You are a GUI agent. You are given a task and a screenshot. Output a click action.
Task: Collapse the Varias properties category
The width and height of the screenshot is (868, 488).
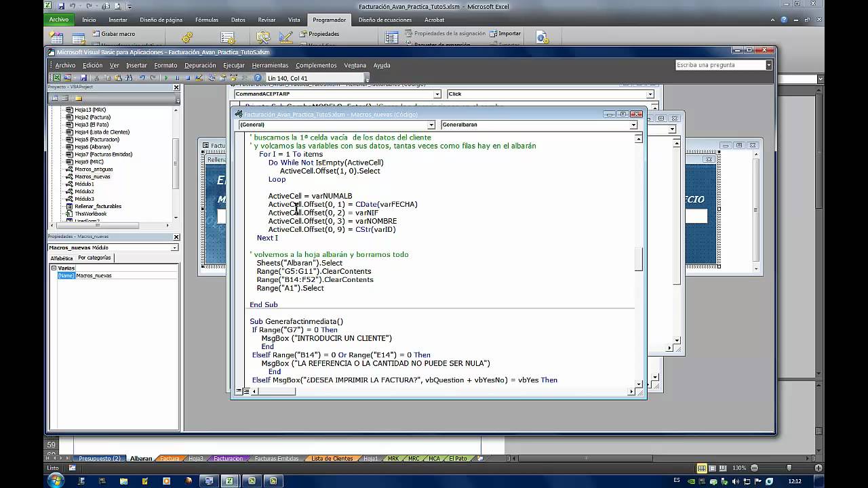[x=54, y=268]
